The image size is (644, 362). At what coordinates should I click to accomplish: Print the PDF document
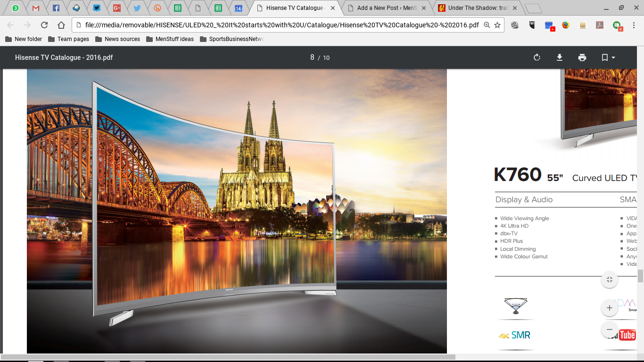coord(582,58)
